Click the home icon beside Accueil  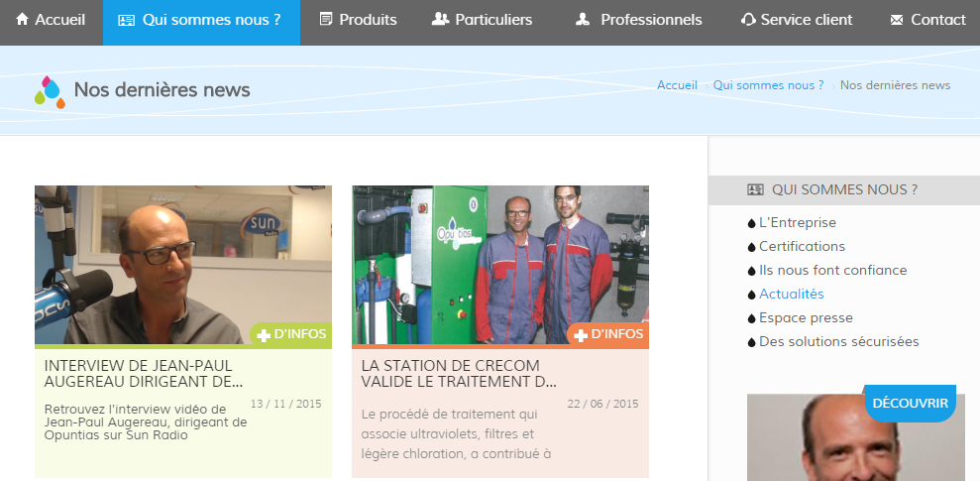[22, 20]
